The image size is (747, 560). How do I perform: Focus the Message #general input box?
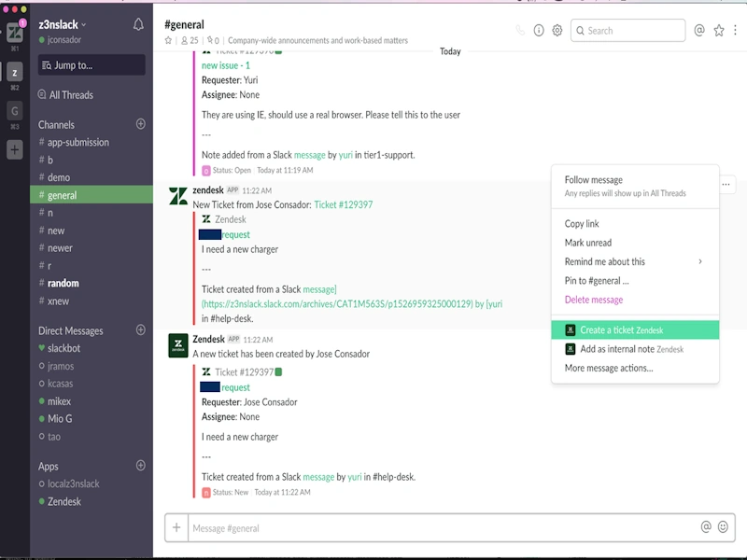(443, 527)
